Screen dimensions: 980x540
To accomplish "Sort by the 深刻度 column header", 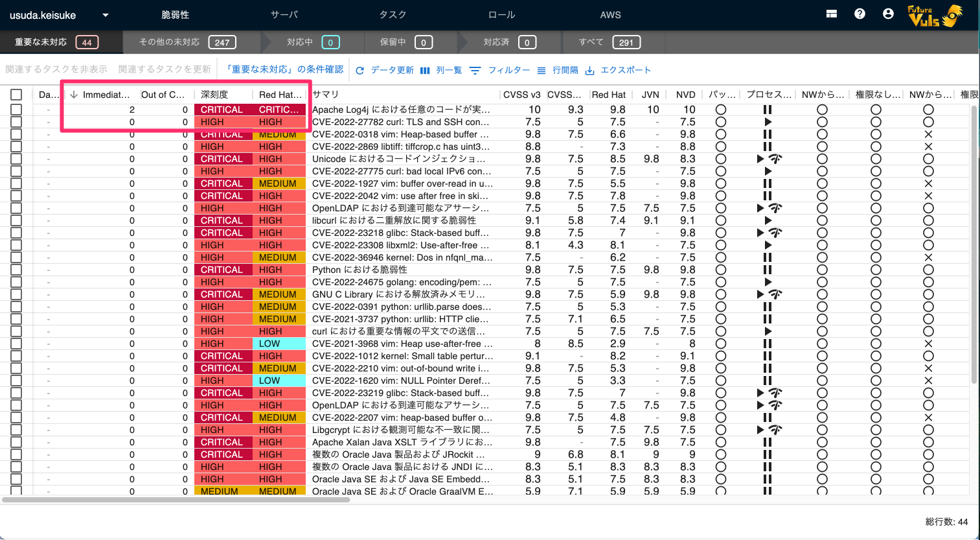I will tap(214, 95).
